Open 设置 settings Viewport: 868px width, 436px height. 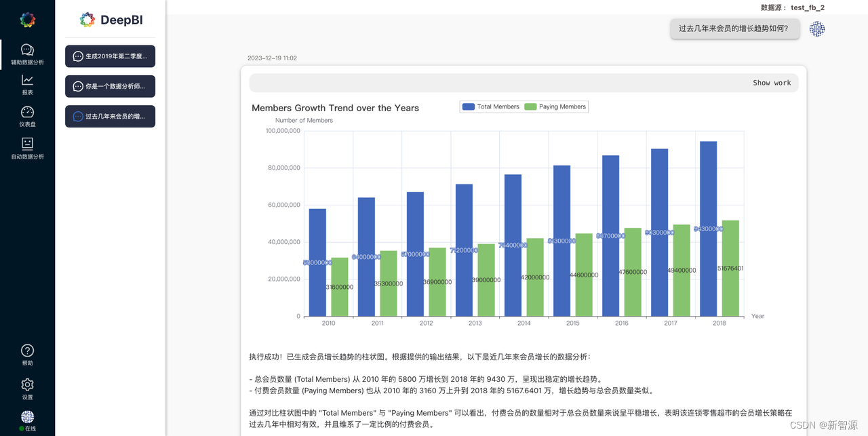[x=27, y=389]
